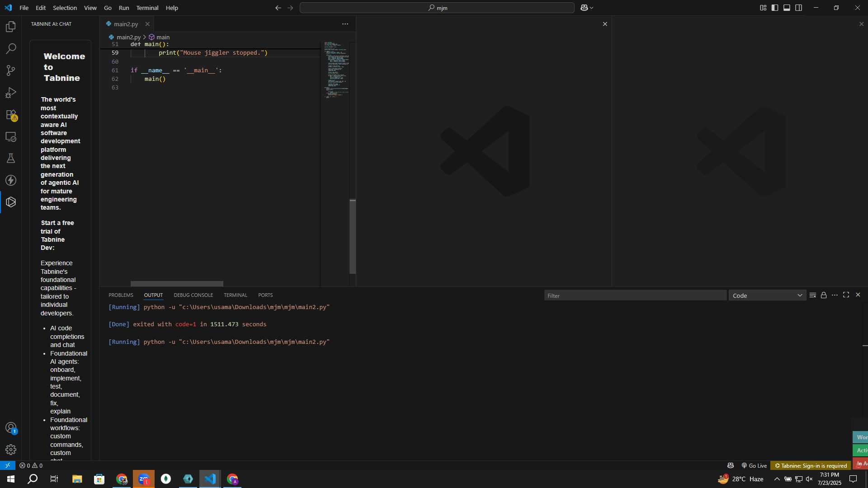The width and height of the screenshot is (868, 488).
Task: Open the Go menu
Action: [108, 8]
